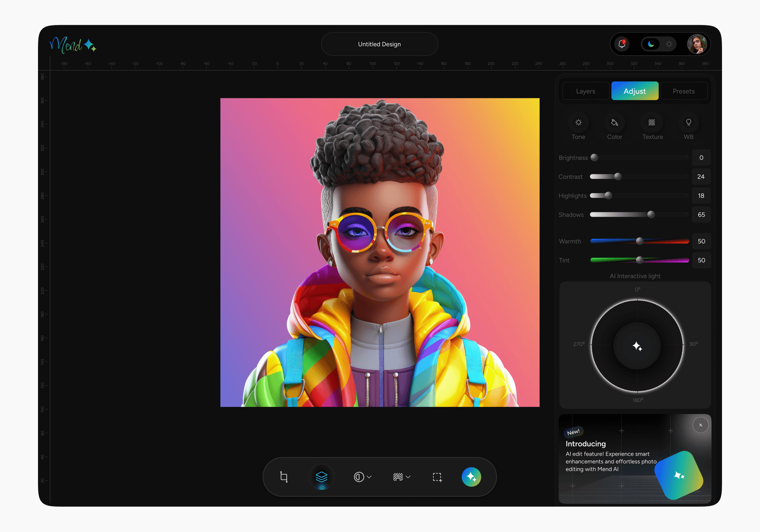
Task: Click the layers stack icon
Action: 321,477
